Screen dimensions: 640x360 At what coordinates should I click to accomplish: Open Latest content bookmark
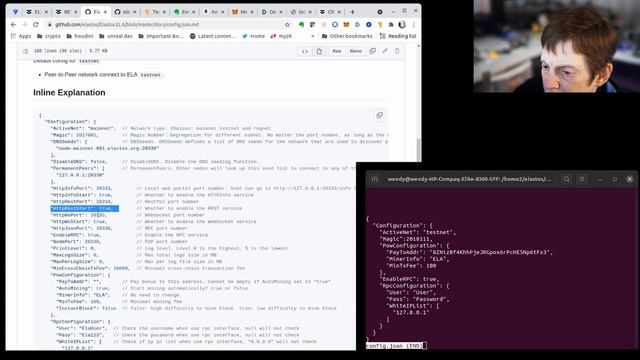[213, 36]
